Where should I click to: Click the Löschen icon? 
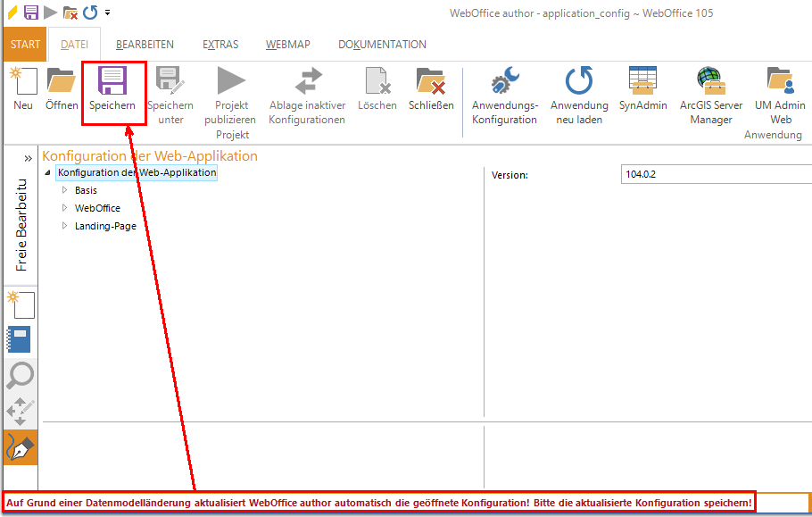[377, 81]
